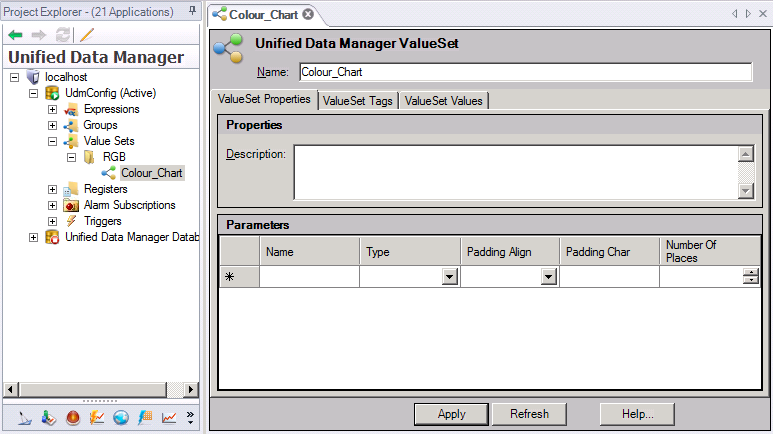
Task: Click the lightning grid icon in bottom bar
Action: click(x=145, y=417)
